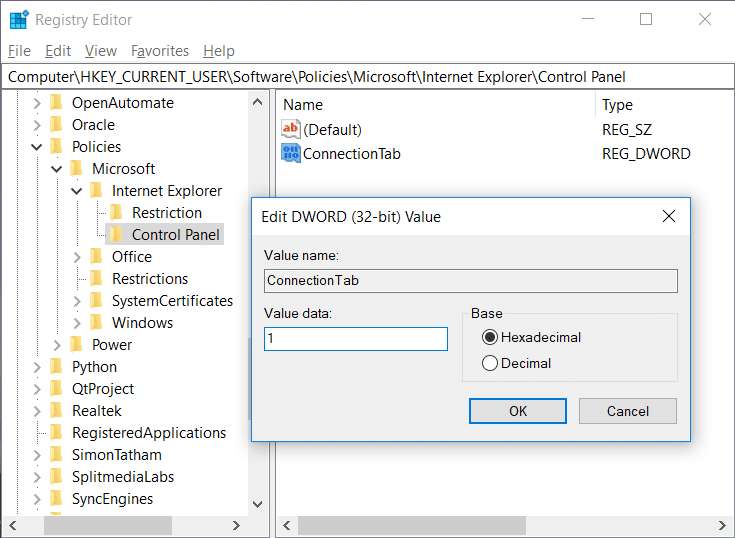This screenshot has height=538, width=735.
Task: Click the Internet Explorer folder icon
Action: tap(97, 191)
